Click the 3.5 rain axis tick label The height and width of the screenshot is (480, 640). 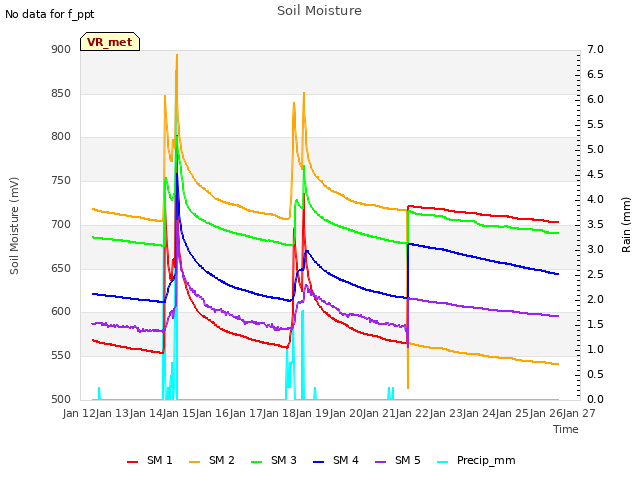595,224
